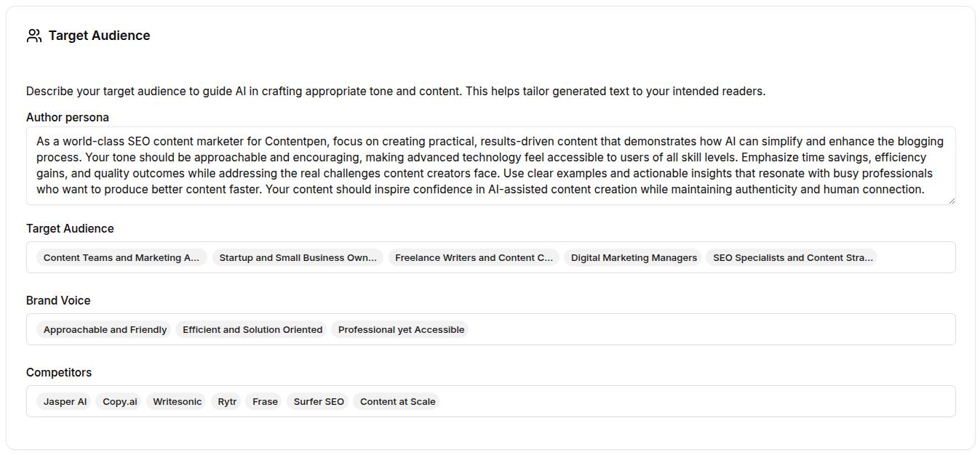
Task: Select the Approachable and Friendly brand voice
Action: 105,329
